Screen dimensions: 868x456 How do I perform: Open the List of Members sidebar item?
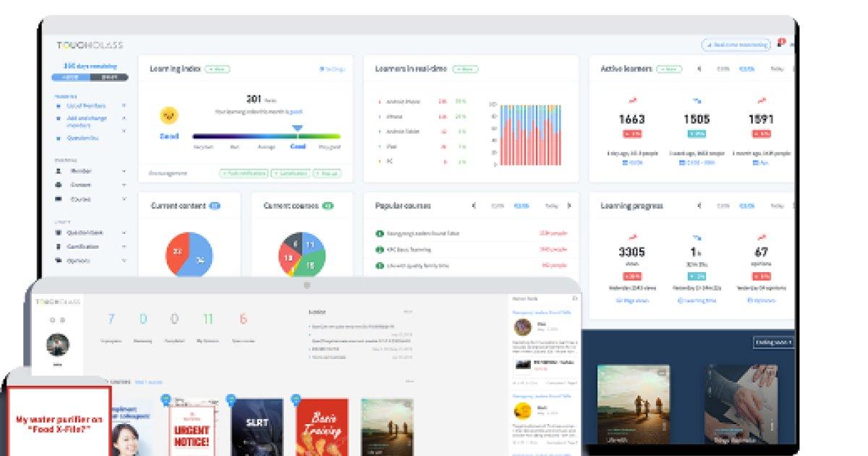(86, 106)
